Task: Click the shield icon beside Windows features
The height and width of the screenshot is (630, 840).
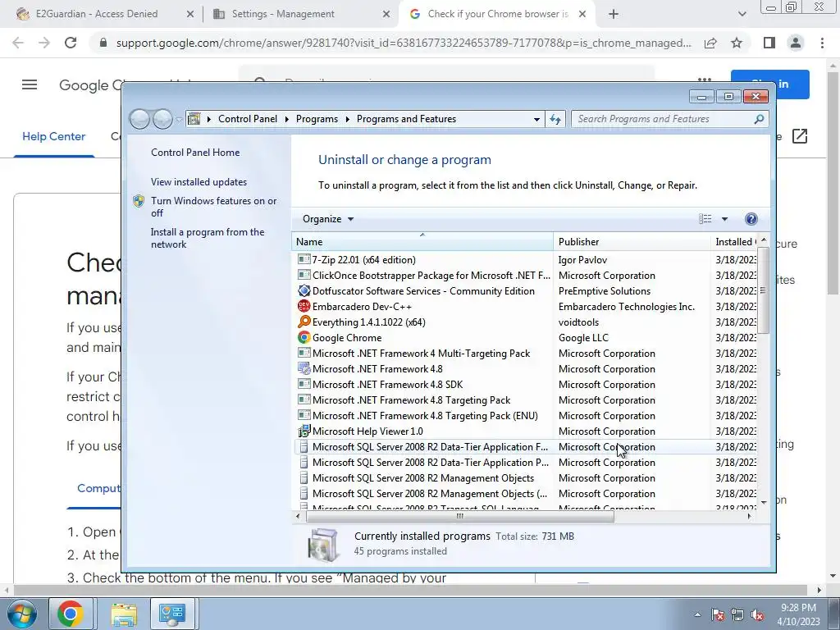Action: pyautogui.click(x=139, y=201)
